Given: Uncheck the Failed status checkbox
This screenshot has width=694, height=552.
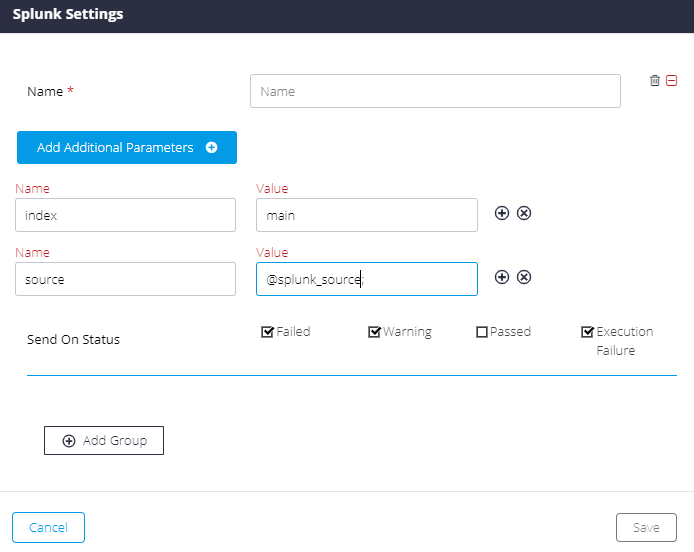Looking at the screenshot, I should tap(267, 332).
